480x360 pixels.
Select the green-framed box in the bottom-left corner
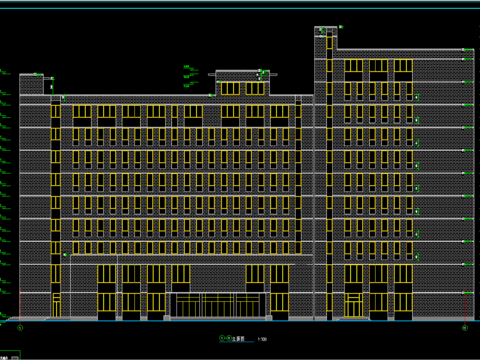[x=10, y=355]
